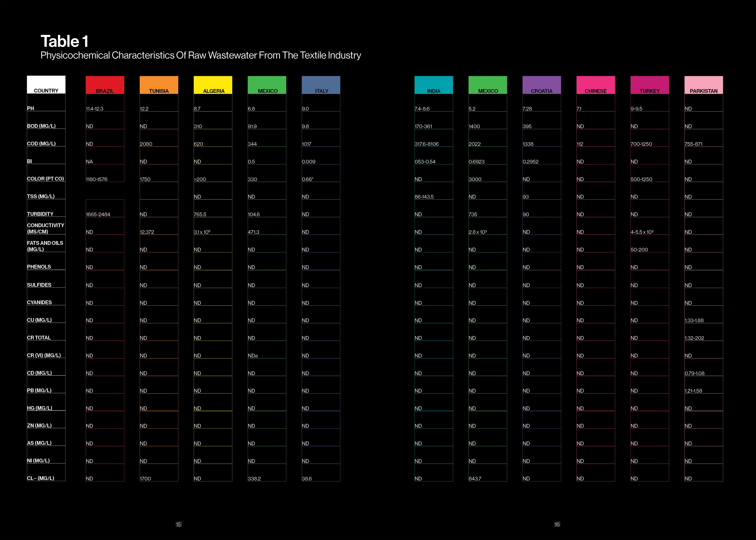The width and height of the screenshot is (756, 540).
Task: Click the pink CHINESE column header
Action: click(595, 85)
